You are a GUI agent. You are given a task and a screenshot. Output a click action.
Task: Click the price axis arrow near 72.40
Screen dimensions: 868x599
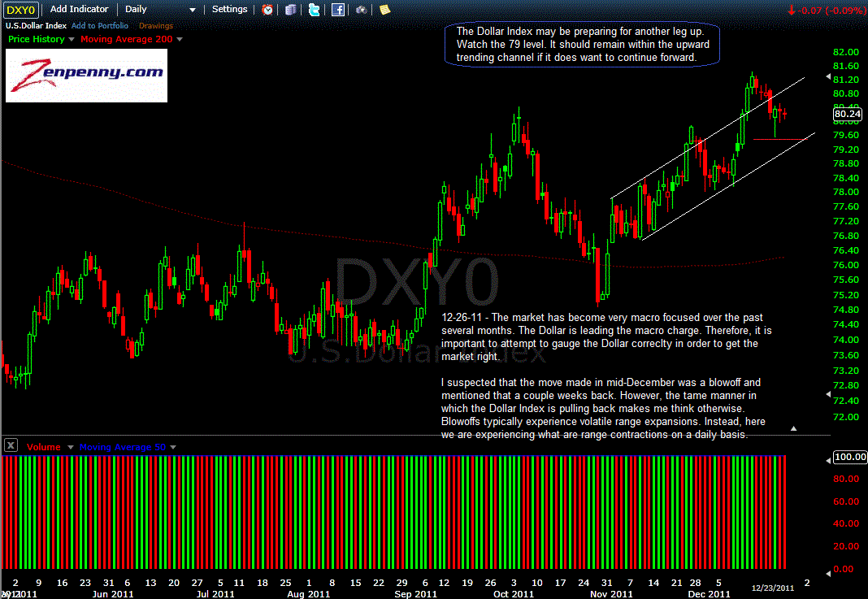(828, 394)
